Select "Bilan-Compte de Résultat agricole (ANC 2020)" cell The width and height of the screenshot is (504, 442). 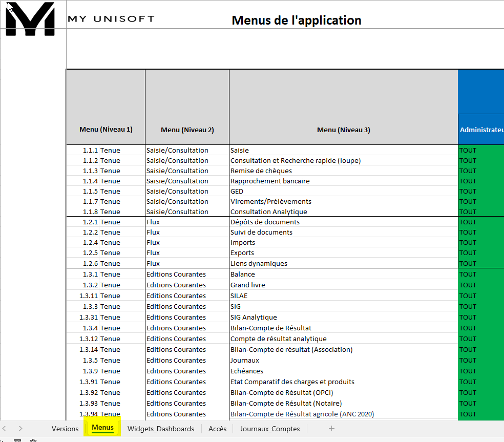[x=344, y=414]
